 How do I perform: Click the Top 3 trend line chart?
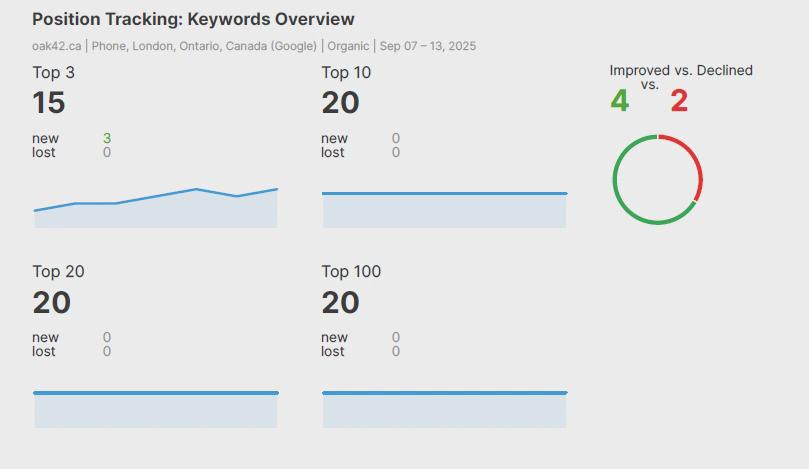(156, 205)
